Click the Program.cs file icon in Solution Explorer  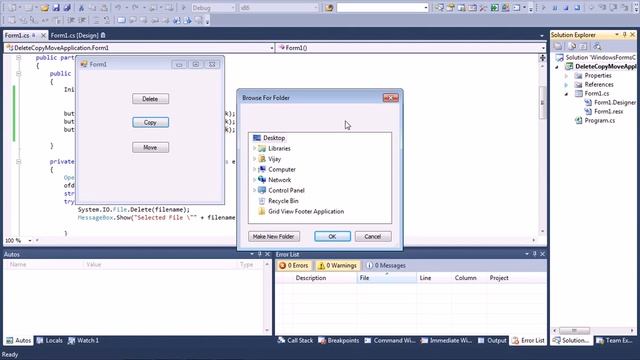pos(578,120)
